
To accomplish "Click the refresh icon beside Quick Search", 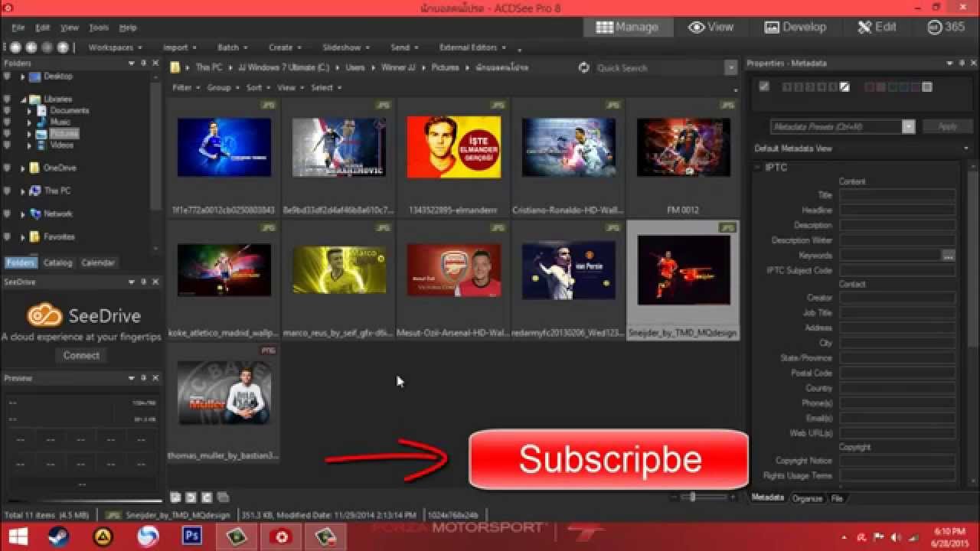I will 584,67.
